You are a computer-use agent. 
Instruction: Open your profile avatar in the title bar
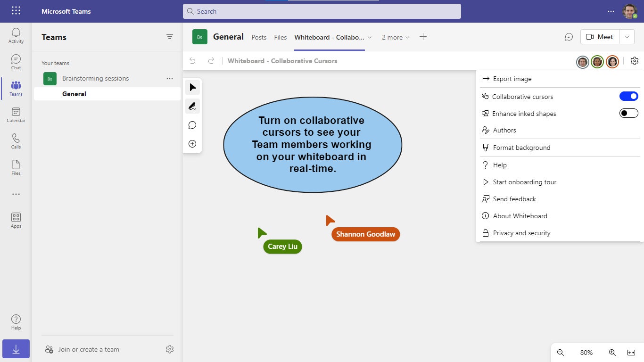pos(630,11)
